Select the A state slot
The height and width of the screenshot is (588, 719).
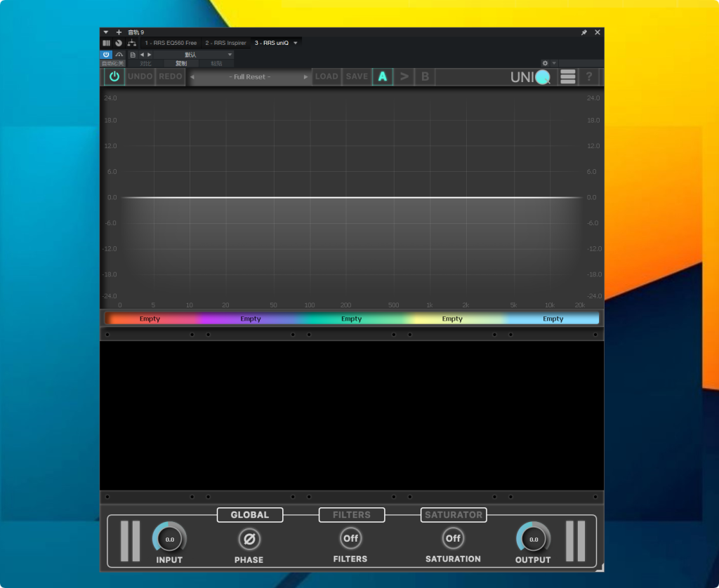coord(383,76)
